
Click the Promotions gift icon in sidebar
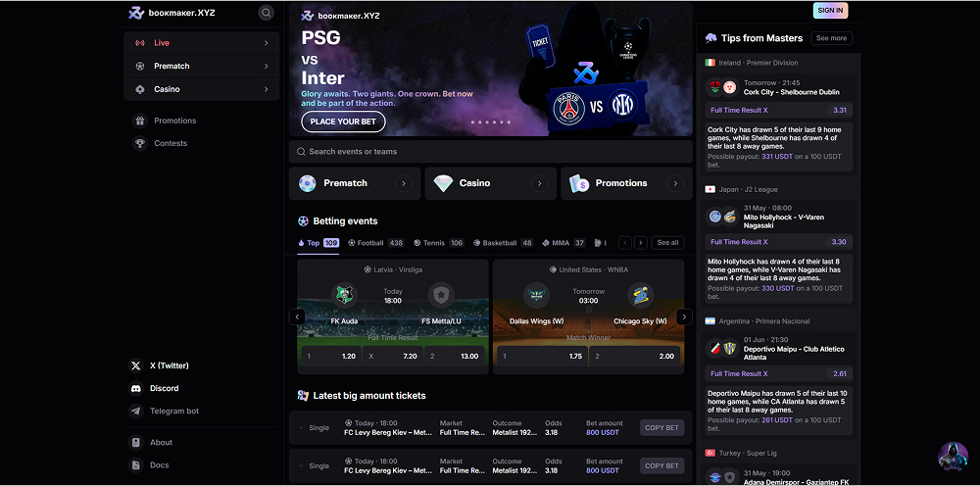[x=140, y=121]
